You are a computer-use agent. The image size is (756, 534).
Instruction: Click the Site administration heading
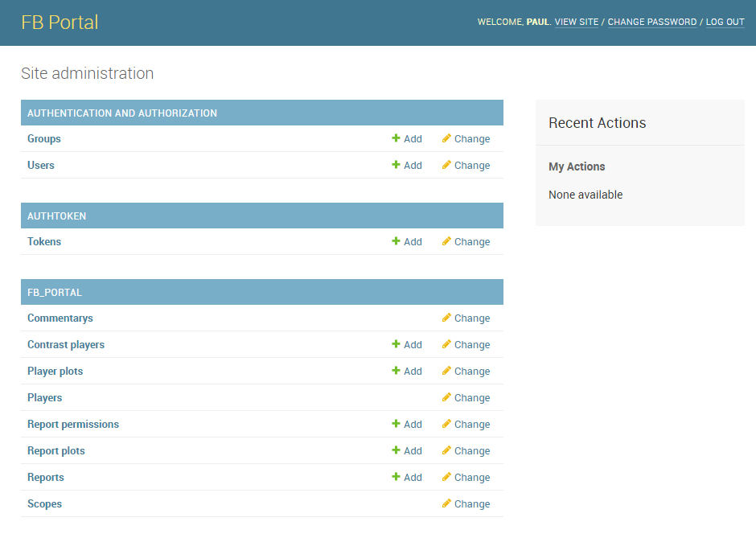click(88, 73)
